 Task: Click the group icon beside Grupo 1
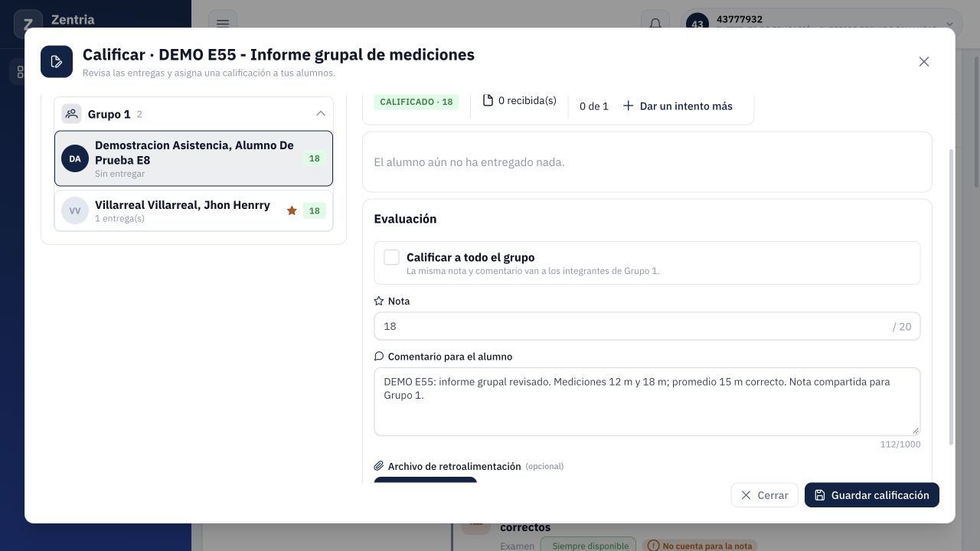[71, 114]
